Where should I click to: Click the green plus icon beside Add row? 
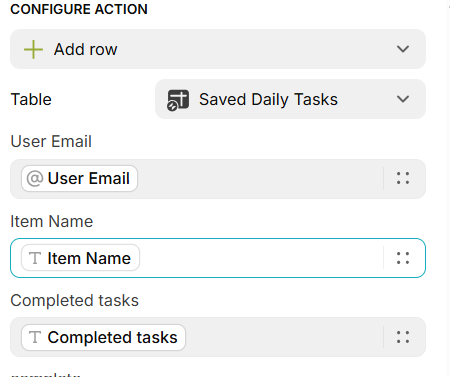(33, 49)
